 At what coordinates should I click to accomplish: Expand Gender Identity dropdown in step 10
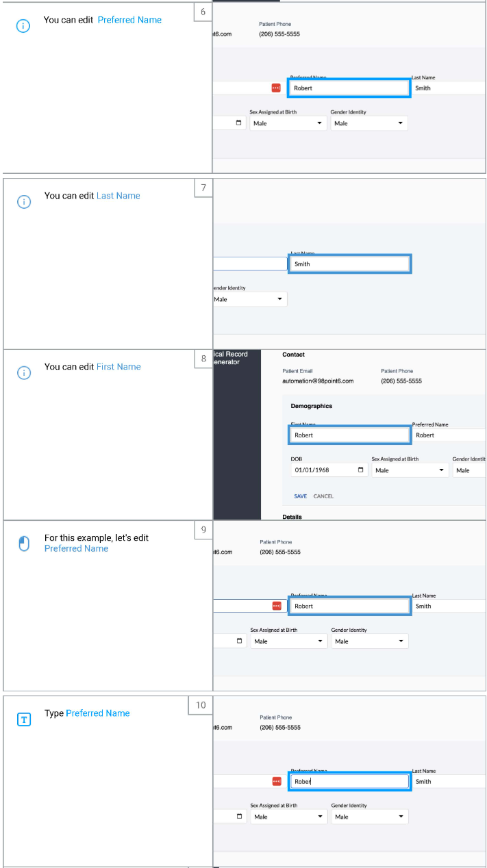369,817
